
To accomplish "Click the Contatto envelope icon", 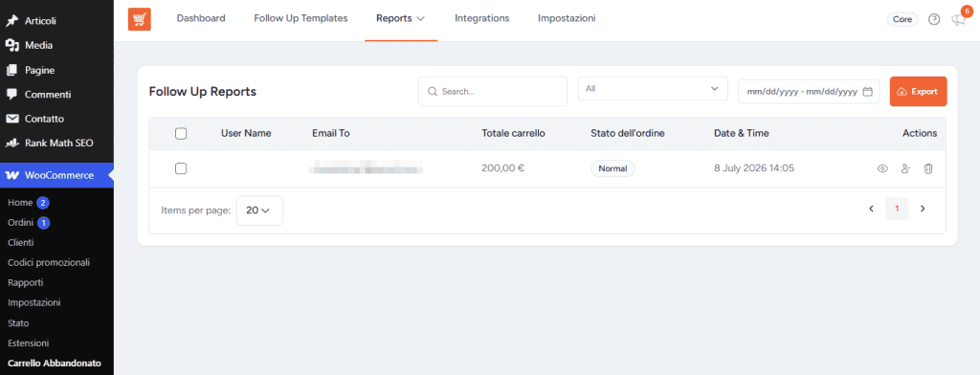I will [11, 119].
